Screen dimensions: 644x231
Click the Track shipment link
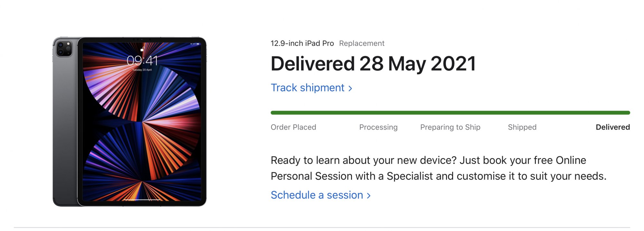click(x=308, y=88)
